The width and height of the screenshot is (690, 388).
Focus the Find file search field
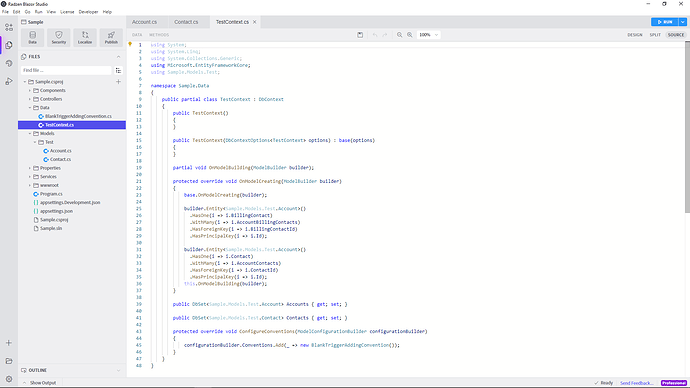66,70
